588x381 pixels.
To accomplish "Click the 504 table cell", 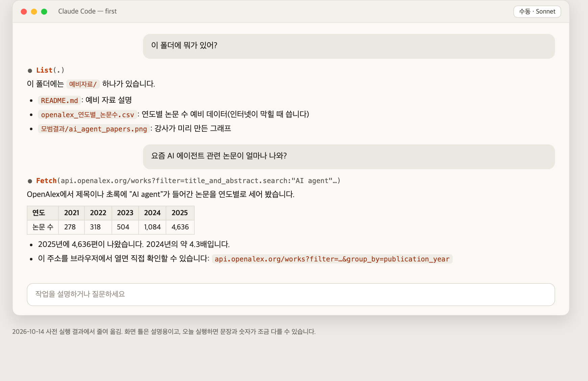I will 125,227.
